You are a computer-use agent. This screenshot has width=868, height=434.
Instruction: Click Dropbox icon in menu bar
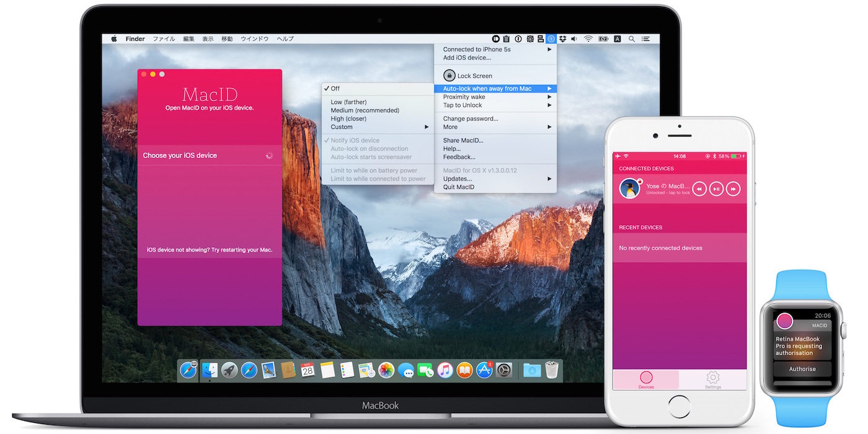(x=563, y=38)
